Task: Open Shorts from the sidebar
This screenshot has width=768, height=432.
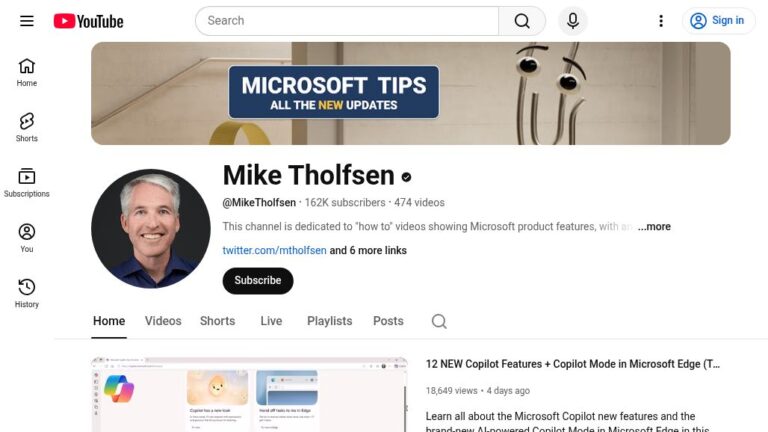Action: (x=27, y=128)
